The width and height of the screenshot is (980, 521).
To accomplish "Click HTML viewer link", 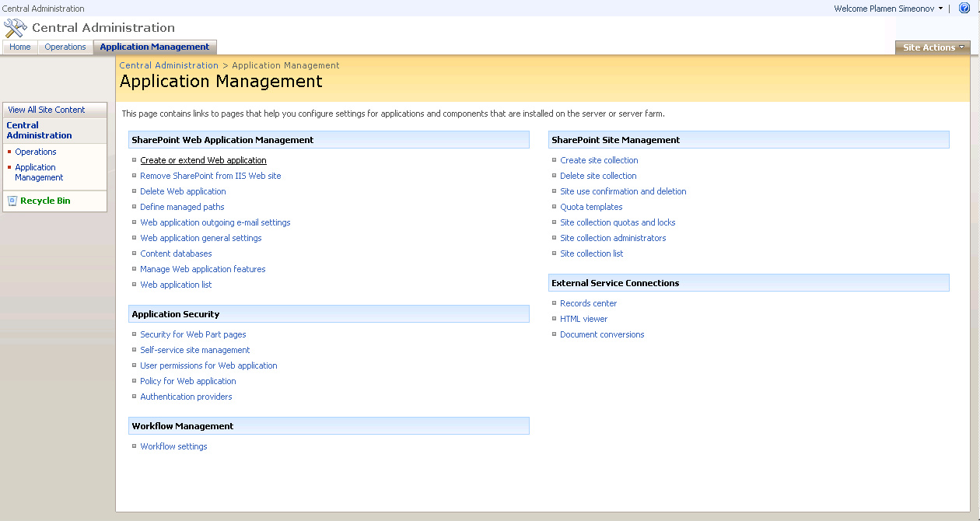I will coord(583,319).
